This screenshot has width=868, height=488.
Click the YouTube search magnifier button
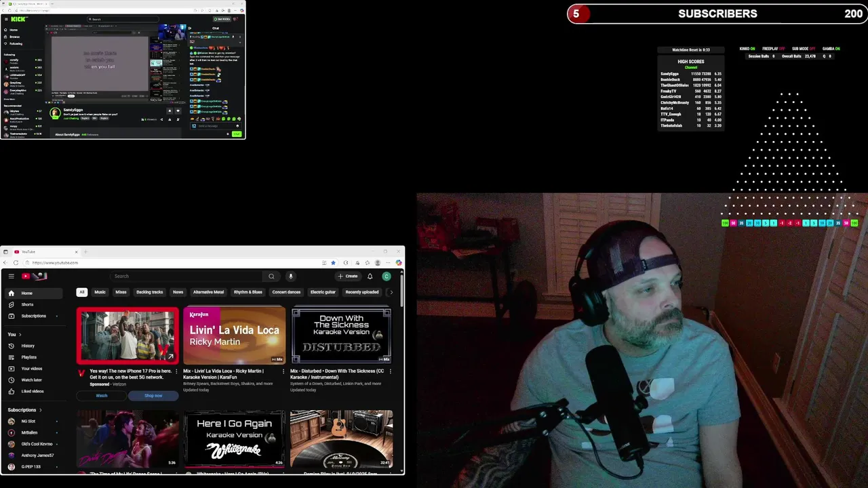271,276
